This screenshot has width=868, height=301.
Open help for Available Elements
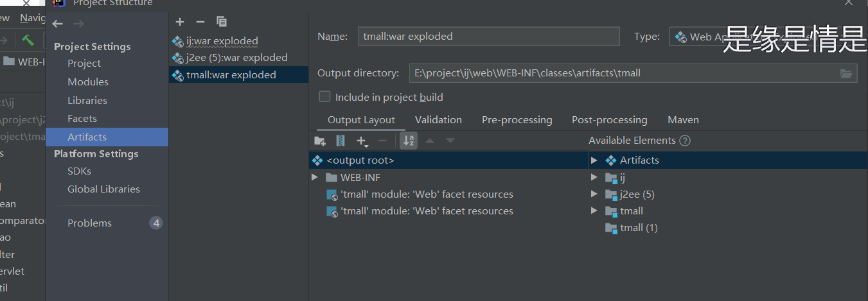[x=685, y=141]
